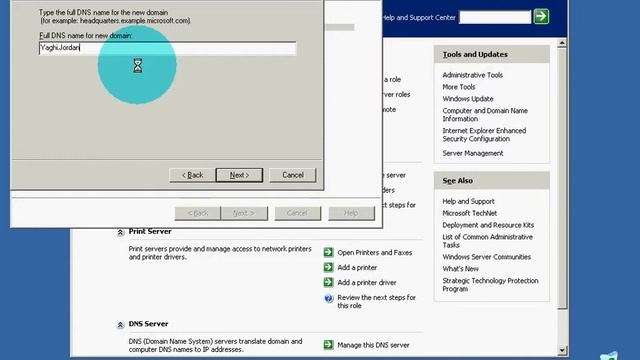Open Administrative Tools link

[472, 75]
